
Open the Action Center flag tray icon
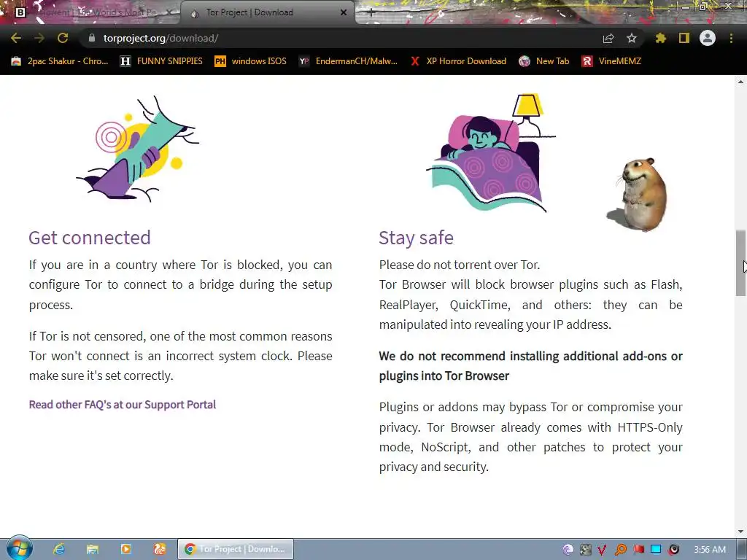click(x=638, y=550)
